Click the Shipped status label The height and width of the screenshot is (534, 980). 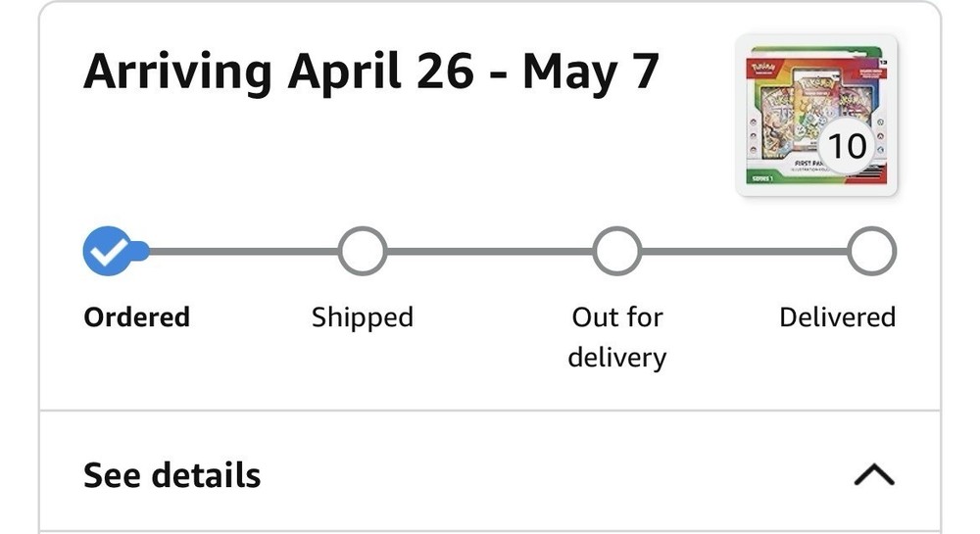pyautogui.click(x=362, y=317)
